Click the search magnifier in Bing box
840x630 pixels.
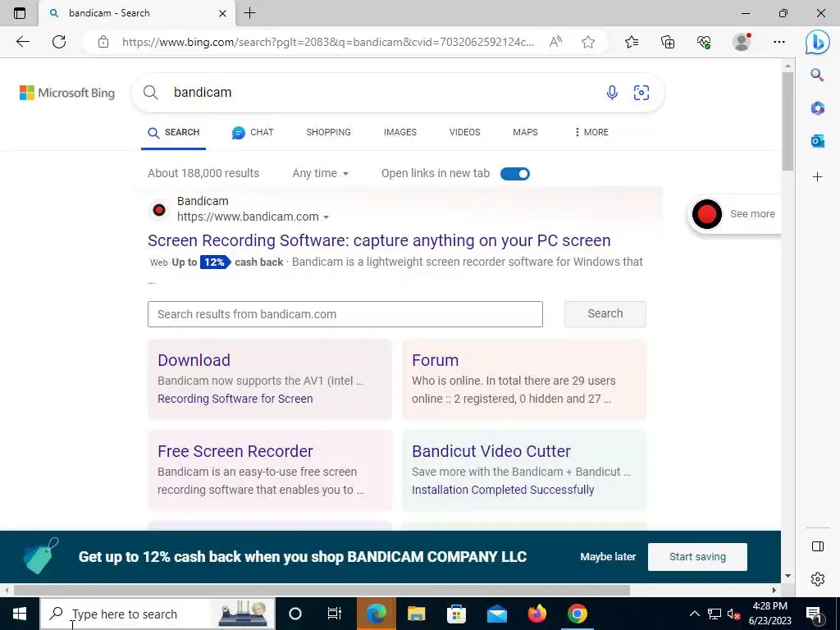151,93
